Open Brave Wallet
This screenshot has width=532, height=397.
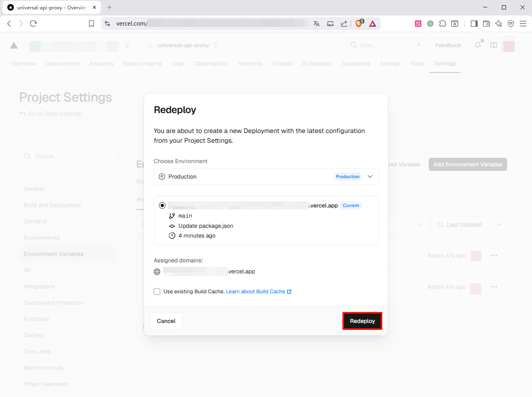coord(486,24)
